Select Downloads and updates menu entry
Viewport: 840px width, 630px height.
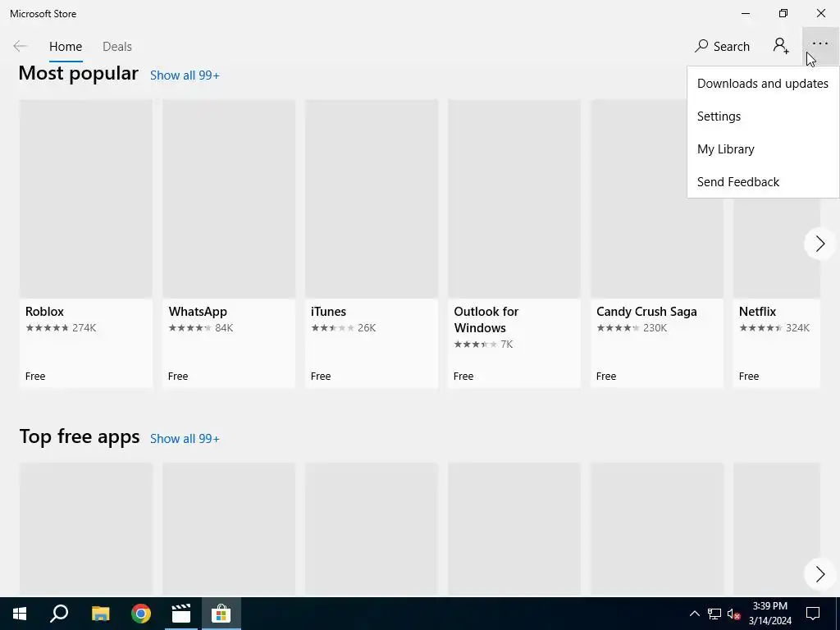pyautogui.click(x=763, y=84)
